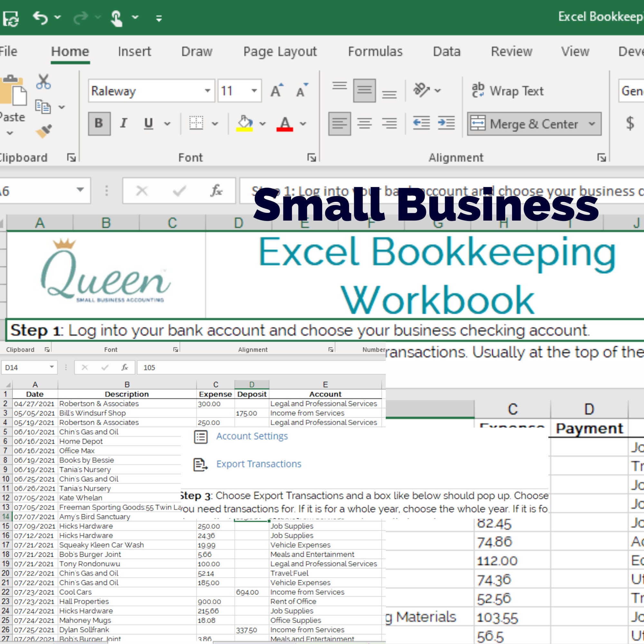Open the Raleway font name dropdown
The width and height of the screenshot is (644, 644).
click(207, 91)
